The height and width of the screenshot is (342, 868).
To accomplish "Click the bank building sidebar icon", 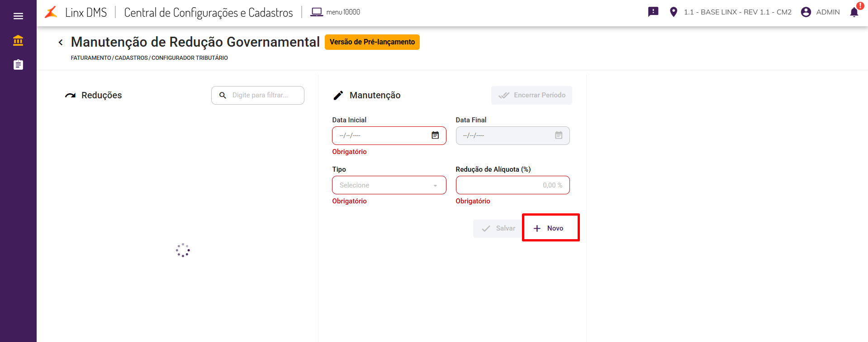I will (18, 41).
